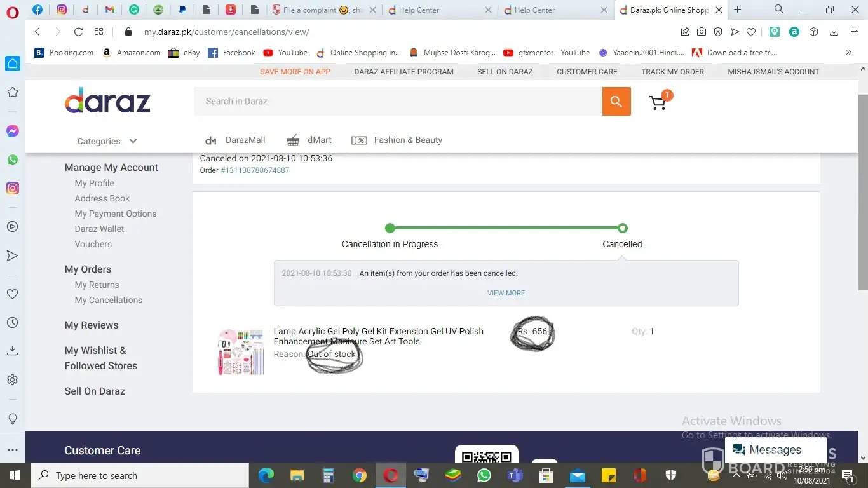Open Google Chrome from the taskbar
The image size is (868, 488).
[x=360, y=475]
